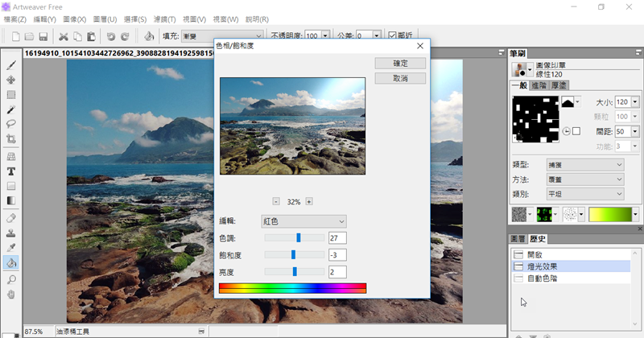The height and width of the screenshot is (338, 644).
Task: Toggle the small checkbox beside the clock icon
Action: 576,131
